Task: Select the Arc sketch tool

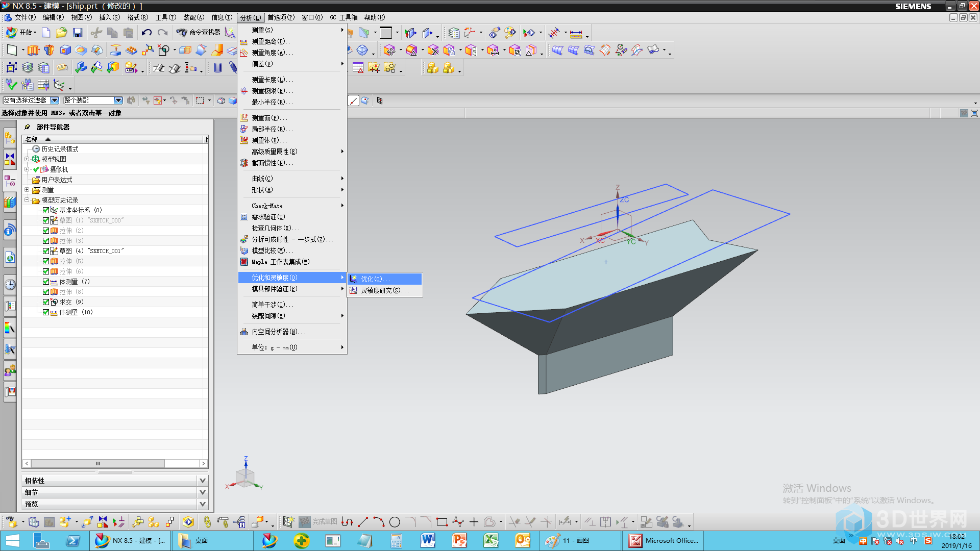Action: 379,522
